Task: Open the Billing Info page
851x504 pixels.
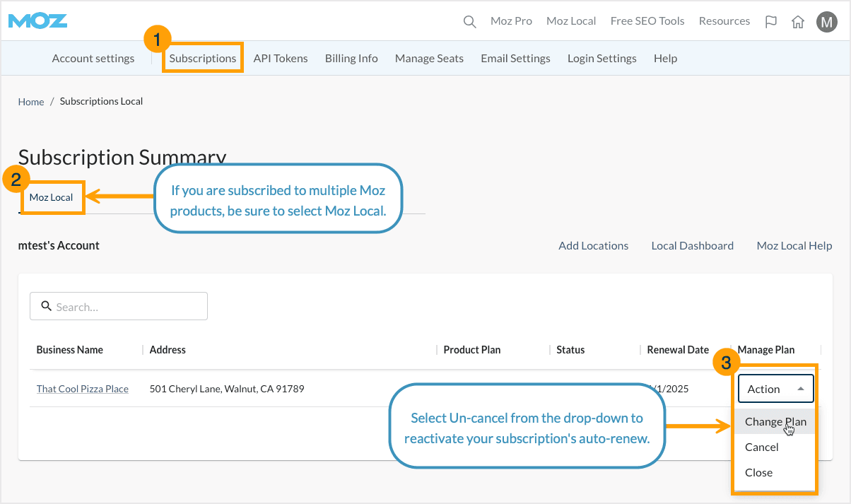Action: point(351,58)
